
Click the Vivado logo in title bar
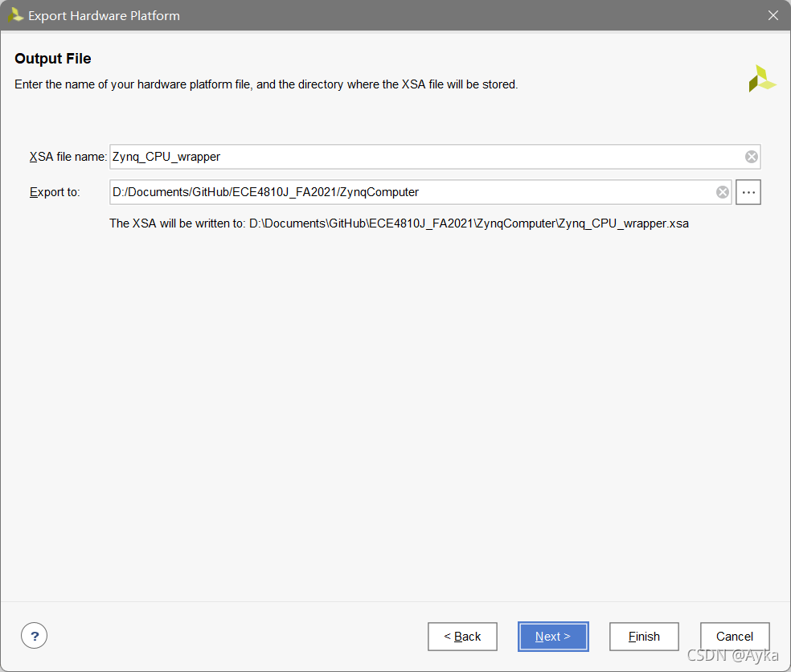[15, 15]
